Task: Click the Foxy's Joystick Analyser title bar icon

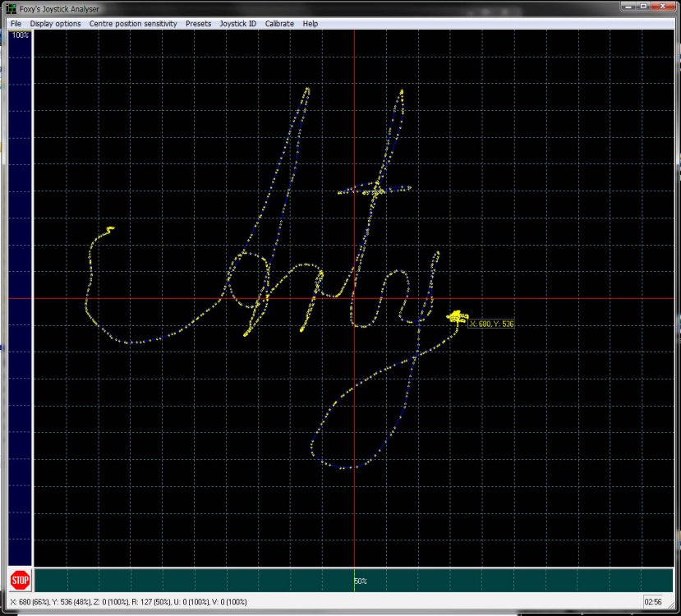Action: pyautogui.click(x=11, y=9)
